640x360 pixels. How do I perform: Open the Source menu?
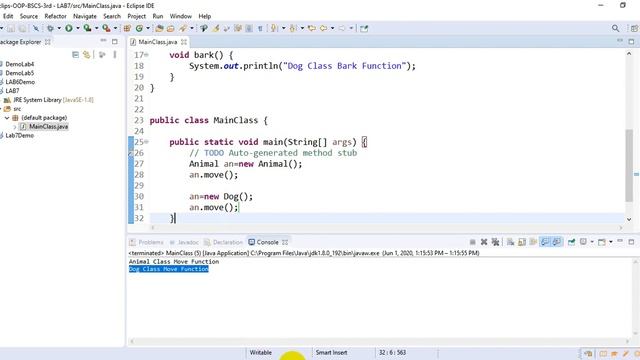click(x=29, y=16)
